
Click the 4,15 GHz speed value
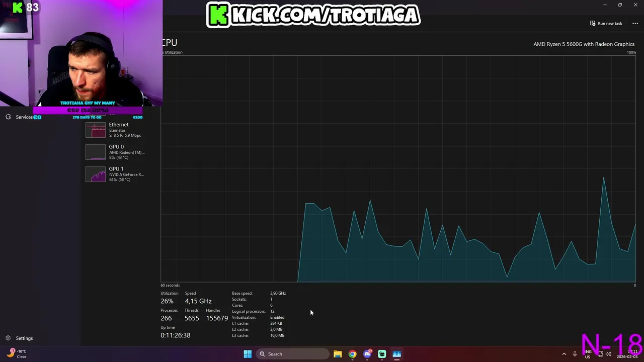[x=198, y=301]
